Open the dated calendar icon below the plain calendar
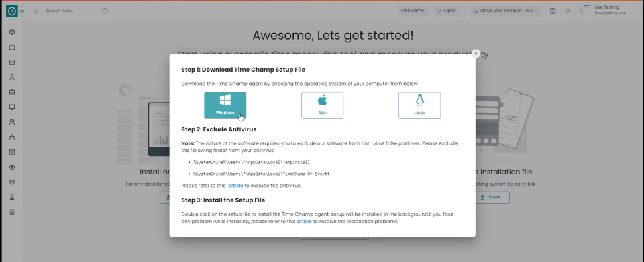The width and height of the screenshot is (644, 262). [12, 62]
